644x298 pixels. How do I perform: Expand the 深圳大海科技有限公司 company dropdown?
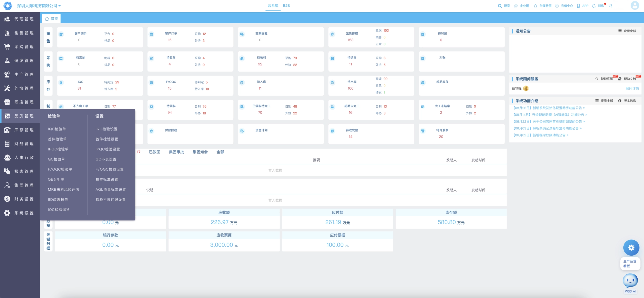pyautogui.click(x=39, y=6)
